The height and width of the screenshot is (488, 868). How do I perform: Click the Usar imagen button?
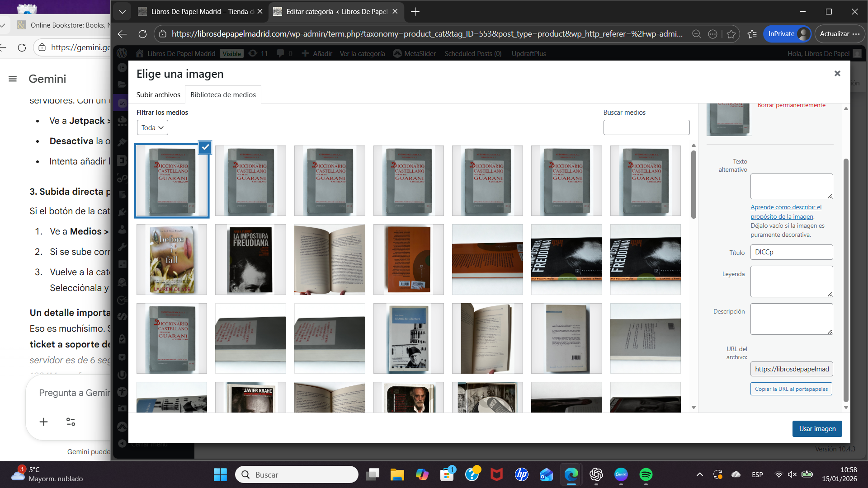click(817, 428)
